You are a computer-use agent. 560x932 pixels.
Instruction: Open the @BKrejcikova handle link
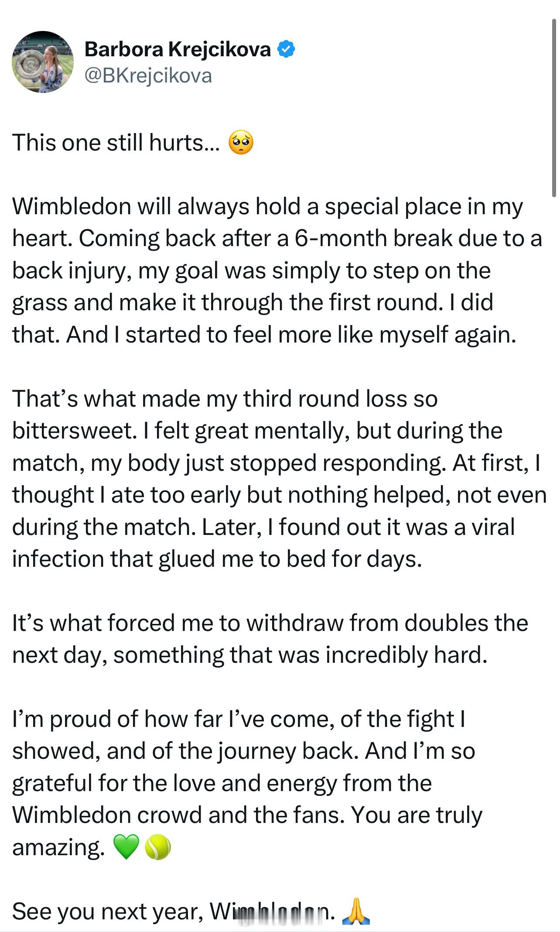point(148,76)
